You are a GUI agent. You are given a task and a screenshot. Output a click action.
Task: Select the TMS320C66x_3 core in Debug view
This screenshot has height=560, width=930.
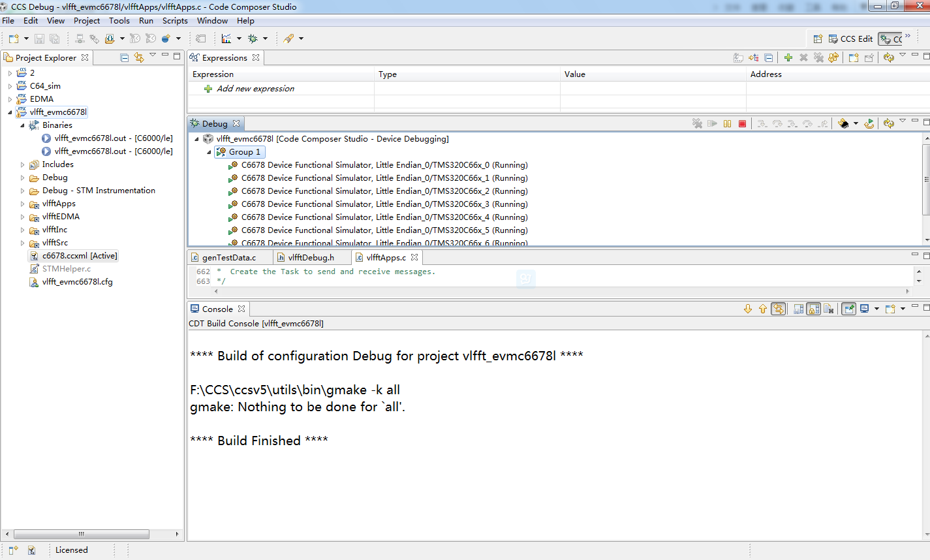coord(384,204)
